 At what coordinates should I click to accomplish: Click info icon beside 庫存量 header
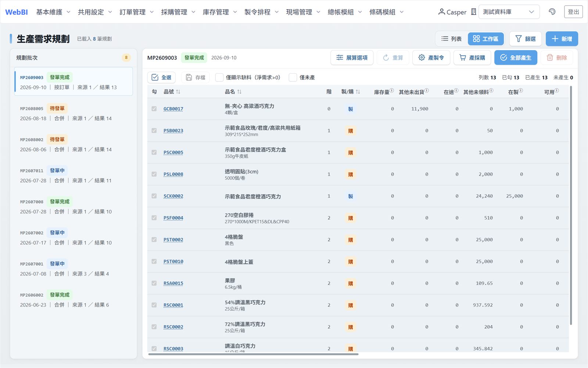[x=392, y=90]
